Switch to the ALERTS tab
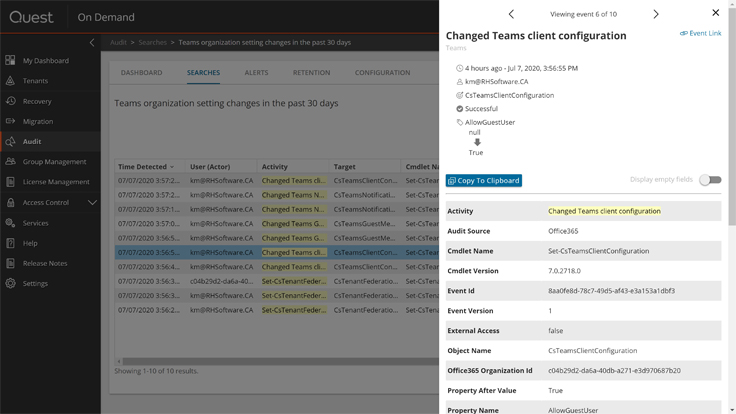The width and height of the screenshot is (736, 414). tap(256, 73)
